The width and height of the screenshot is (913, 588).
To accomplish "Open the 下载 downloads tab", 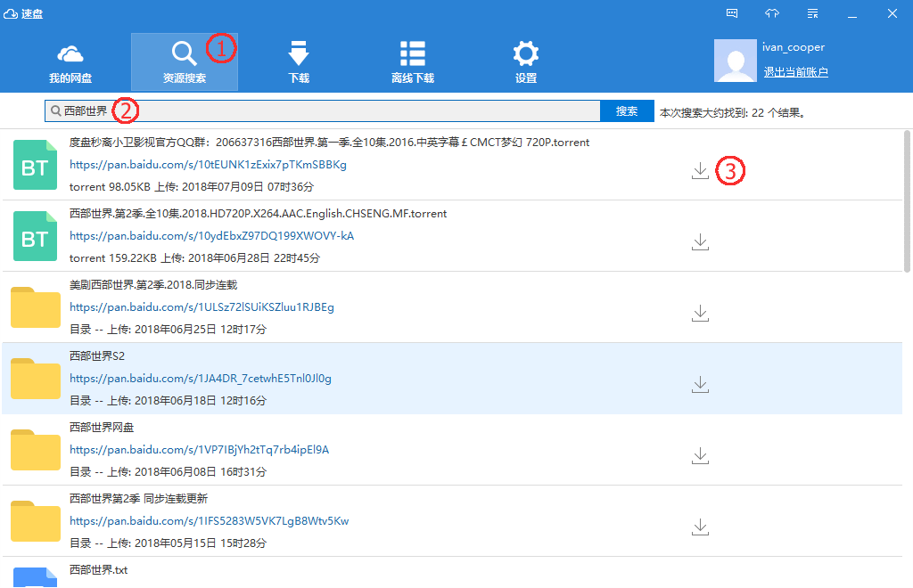I will [298, 62].
